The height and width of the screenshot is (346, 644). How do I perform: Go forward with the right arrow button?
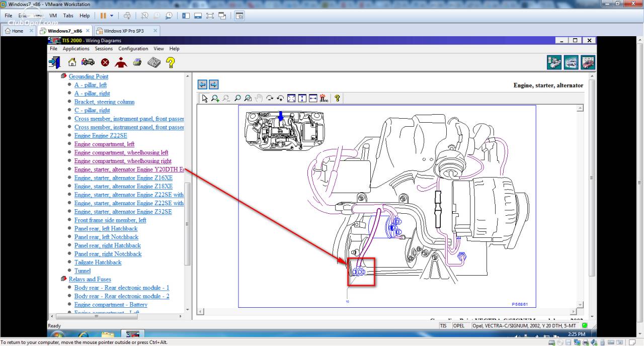pos(213,84)
